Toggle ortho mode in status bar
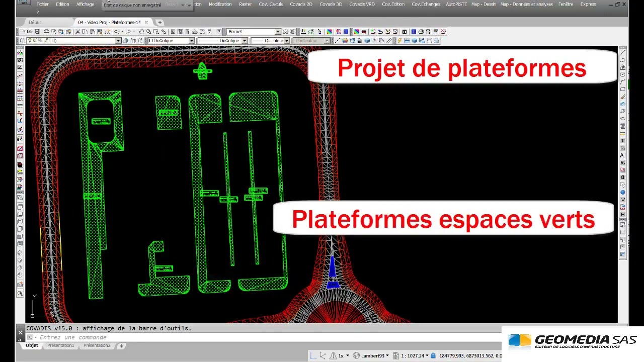 (313, 355)
